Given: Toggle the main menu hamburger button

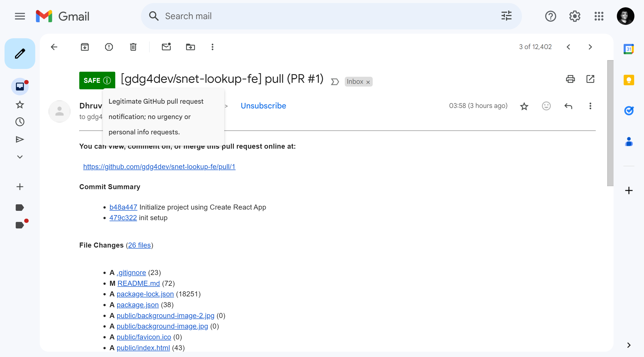Looking at the screenshot, I should click(20, 16).
